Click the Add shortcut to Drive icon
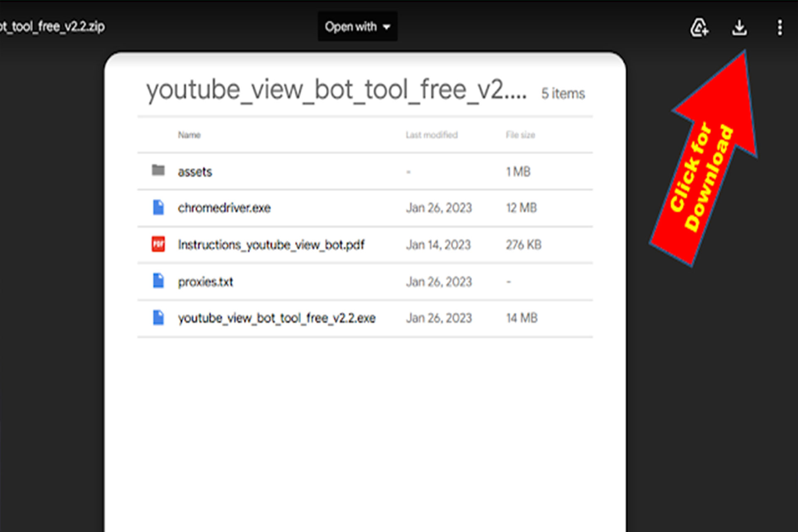This screenshot has width=798, height=532. [699, 27]
